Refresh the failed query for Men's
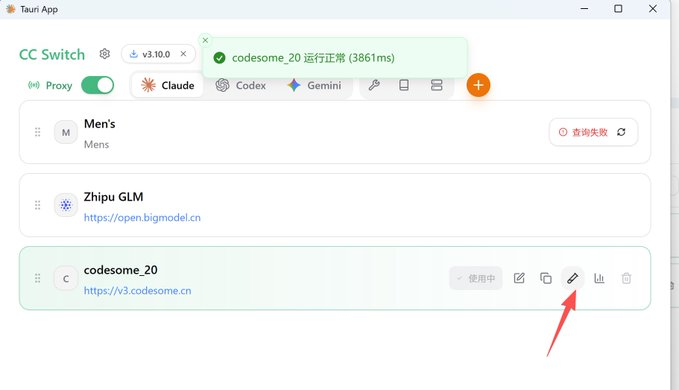 pos(621,132)
